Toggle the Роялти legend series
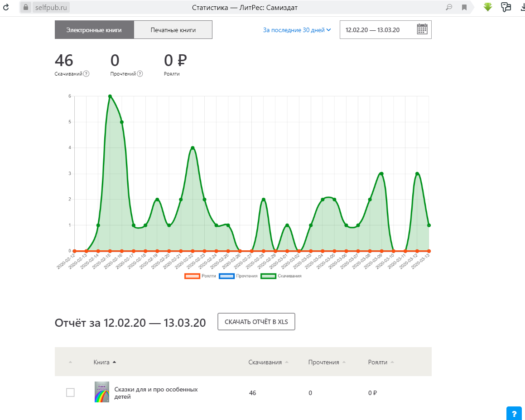 [x=200, y=276]
